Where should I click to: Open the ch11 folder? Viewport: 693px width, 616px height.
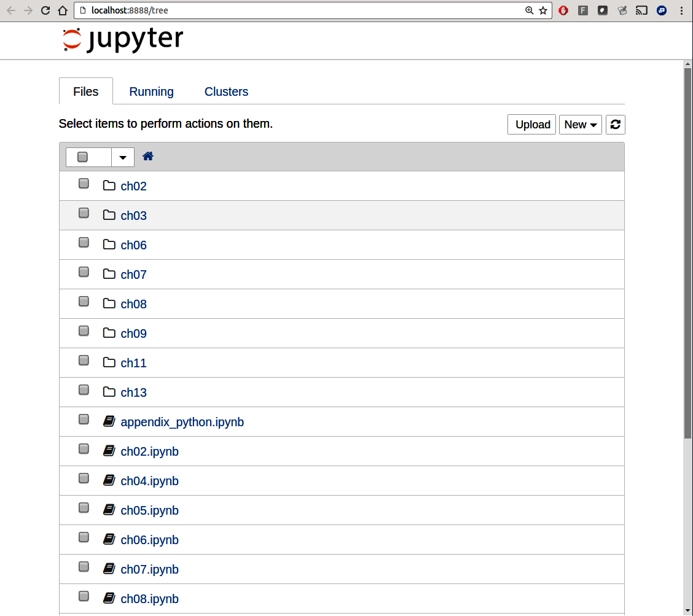(133, 363)
